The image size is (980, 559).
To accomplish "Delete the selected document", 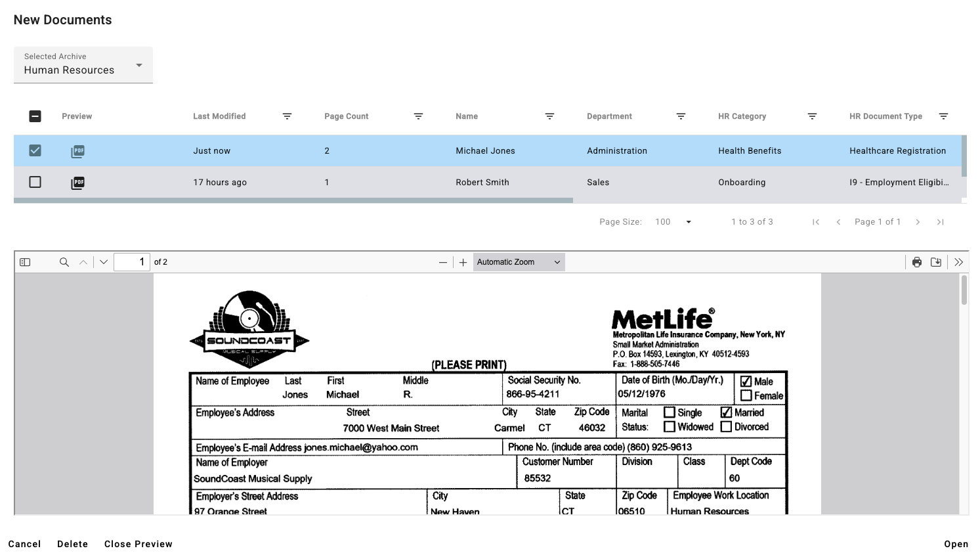I will click(72, 544).
